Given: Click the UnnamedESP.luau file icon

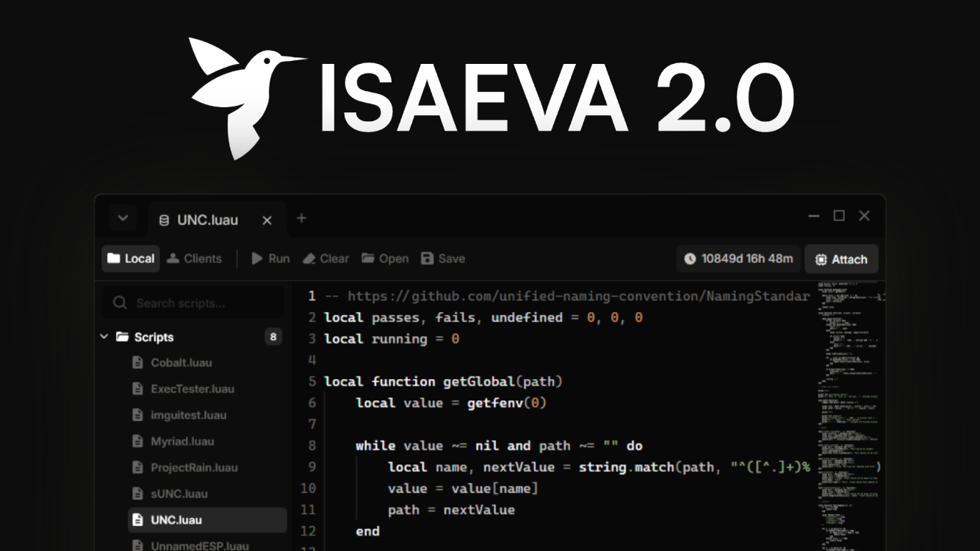Looking at the screenshot, I should pos(137,545).
